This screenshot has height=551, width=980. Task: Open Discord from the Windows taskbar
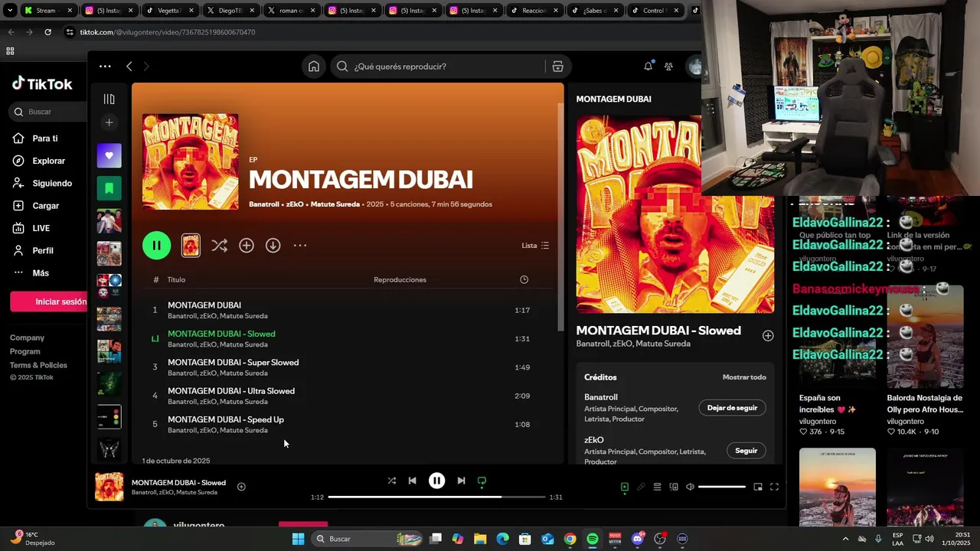pyautogui.click(x=638, y=539)
